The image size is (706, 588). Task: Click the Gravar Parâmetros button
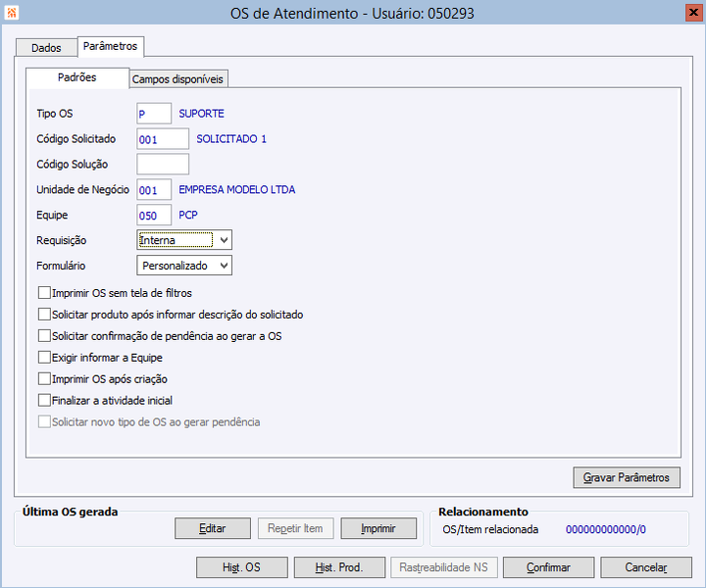[x=627, y=477]
